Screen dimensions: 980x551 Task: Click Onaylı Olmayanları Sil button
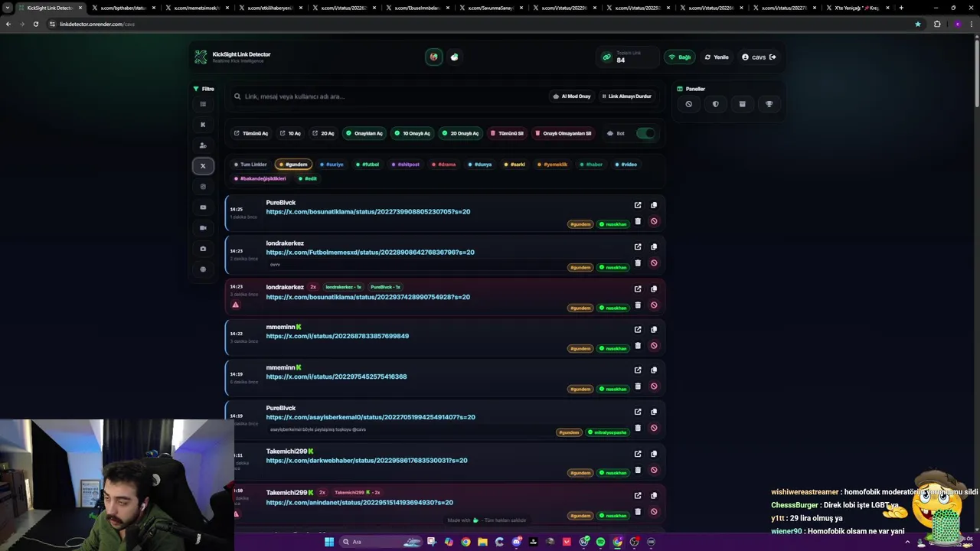tap(563, 133)
